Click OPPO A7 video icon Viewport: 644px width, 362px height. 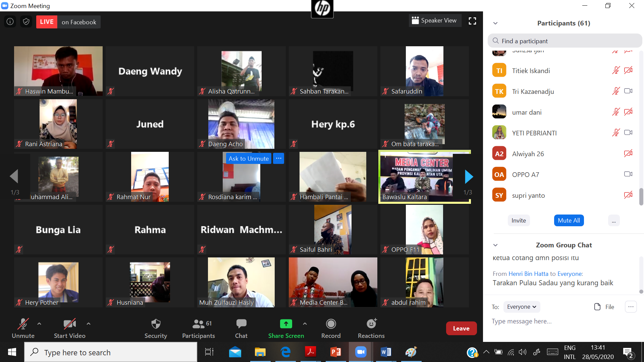[628, 174]
